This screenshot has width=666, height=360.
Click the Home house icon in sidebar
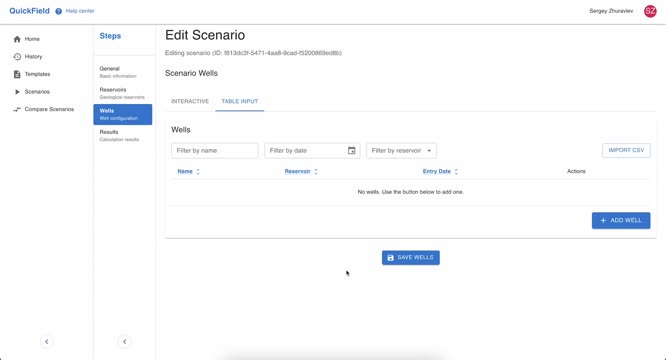click(x=17, y=39)
